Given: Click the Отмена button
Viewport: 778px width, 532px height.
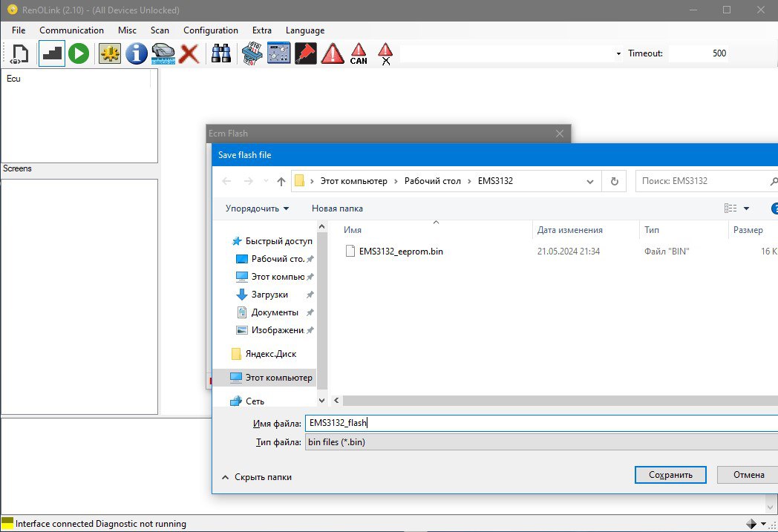Looking at the screenshot, I should (x=748, y=475).
